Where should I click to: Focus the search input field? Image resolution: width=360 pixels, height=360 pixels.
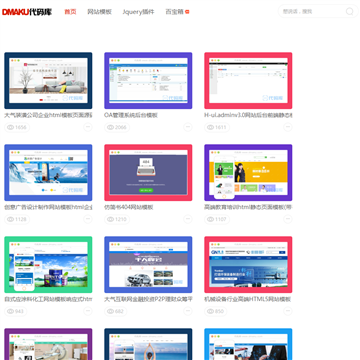(312, 12)
